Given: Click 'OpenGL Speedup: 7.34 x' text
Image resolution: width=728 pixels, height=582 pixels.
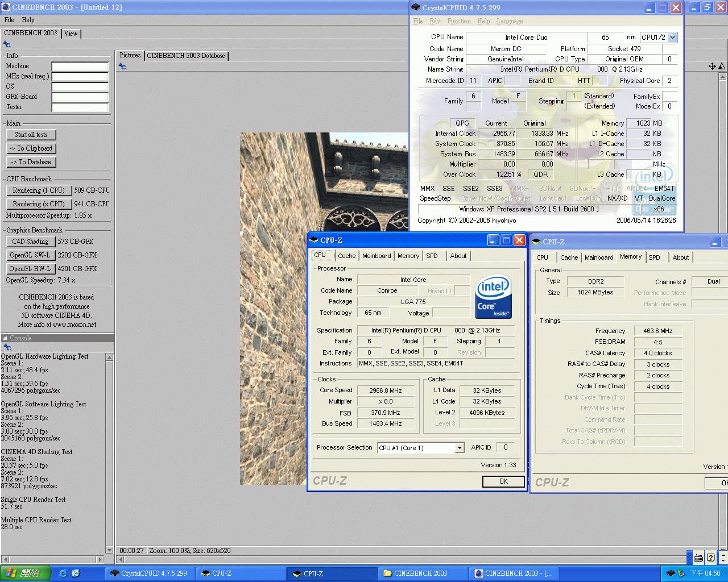Looking at the screenshot, I should (x=41, y=280).
